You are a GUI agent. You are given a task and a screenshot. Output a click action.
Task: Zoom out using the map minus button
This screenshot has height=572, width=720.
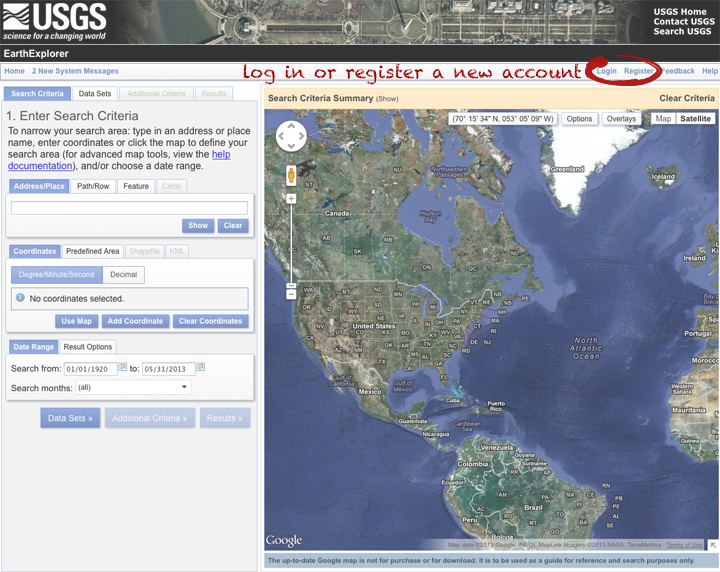pos(291,293)
